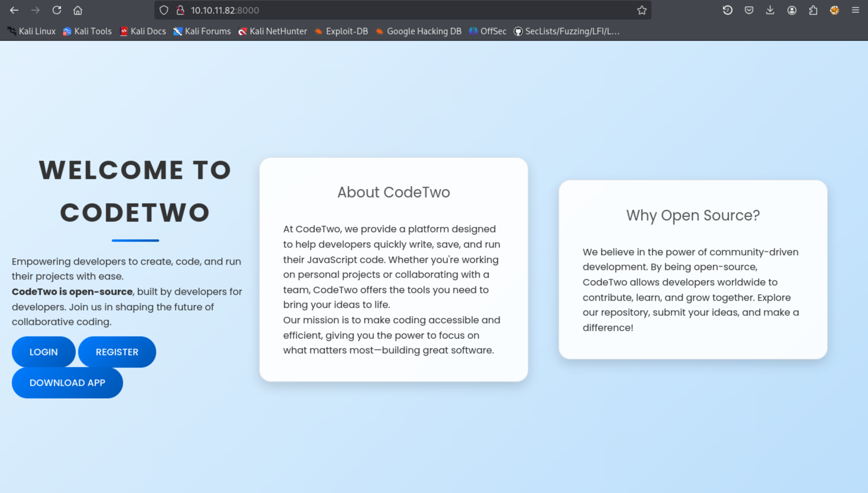This screenshot has height=493, width=868.
Task: Open the tracking protection shield icon
Action: coord(164,10)
